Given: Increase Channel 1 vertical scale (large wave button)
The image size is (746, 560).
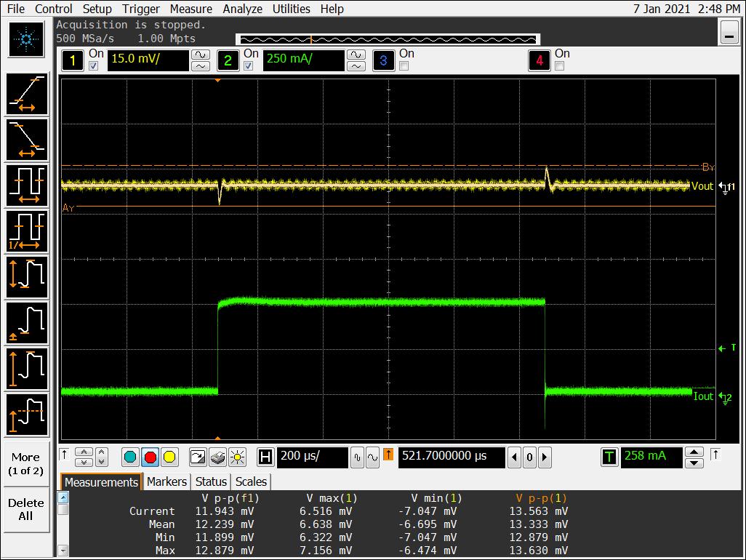Looking at the screenshot, I should click(x=200, y=55).
